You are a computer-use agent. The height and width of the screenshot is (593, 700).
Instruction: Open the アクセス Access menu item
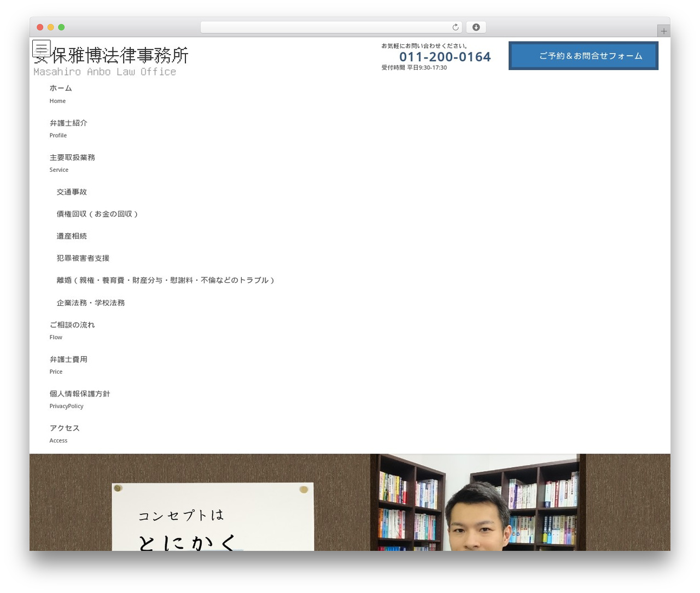(x=65, y=434)
